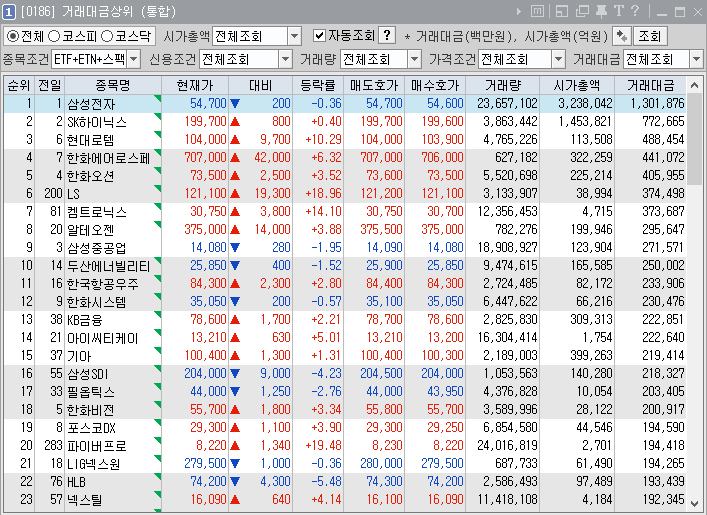Select the 켐트로닉스 stock name
Image resolution: width=707 pixels, height=515 pixels.
pos(97,212)
